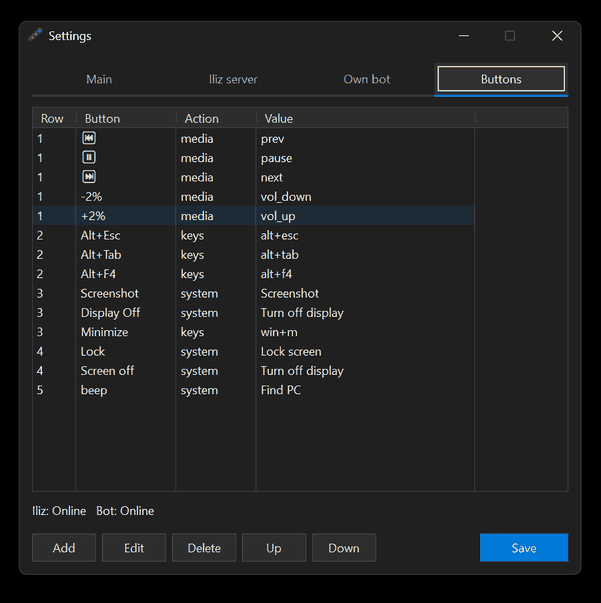Select the beep button entry
The image size is (601, 603).
[94, 390]
